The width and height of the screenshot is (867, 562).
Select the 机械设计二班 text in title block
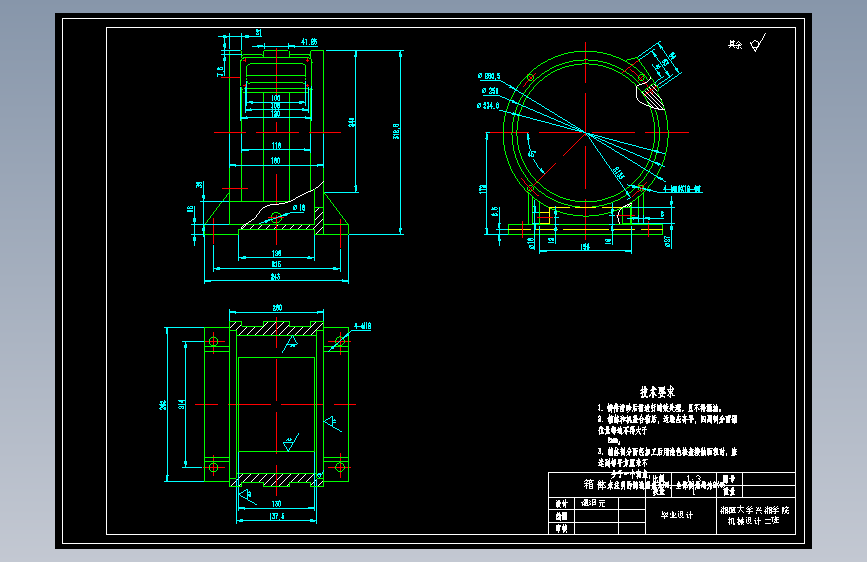click(x=753, y=521)
